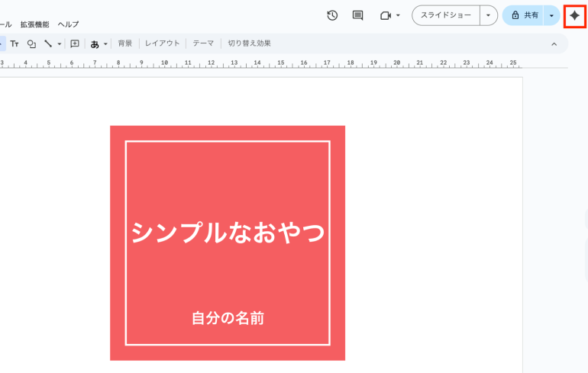588x373 pixels.
Task: Open version history clock icon
Action: (x=332, y=15)
